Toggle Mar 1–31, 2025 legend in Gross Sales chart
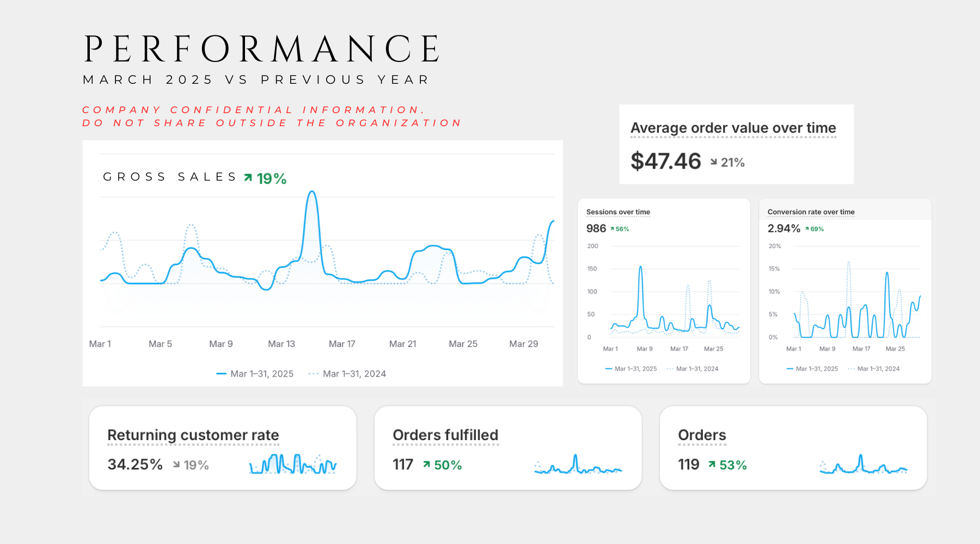Image resolution: width=980 pixels, height=544 pixels. (255, 374)
